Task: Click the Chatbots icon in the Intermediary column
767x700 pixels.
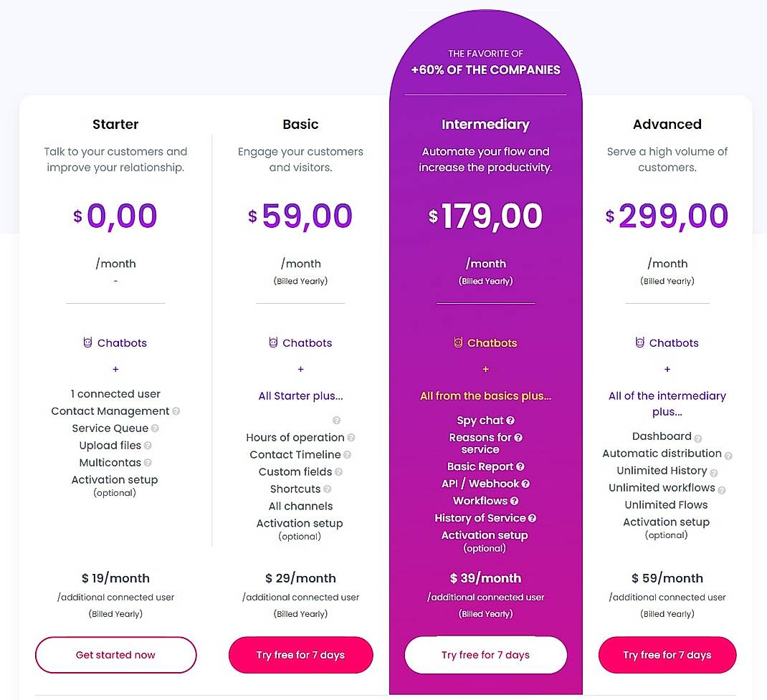Action: pyautogui.click(x=458, y=342)
